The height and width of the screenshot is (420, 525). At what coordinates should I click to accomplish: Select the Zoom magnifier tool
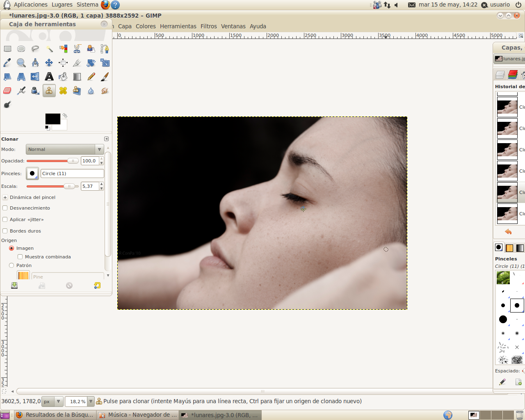tap(21, 63)
